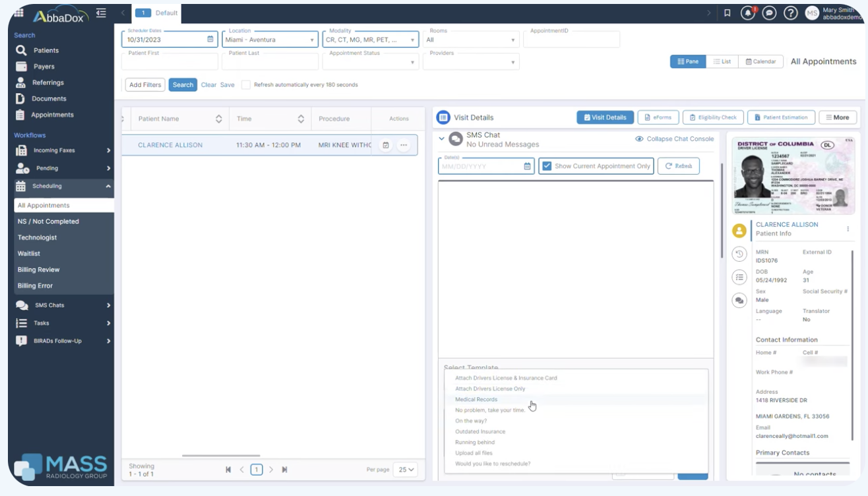Viewport: 868px width, 496px height.
Task: Enable Refresh automatically every 180 seconds
Action: click(246, 85)
